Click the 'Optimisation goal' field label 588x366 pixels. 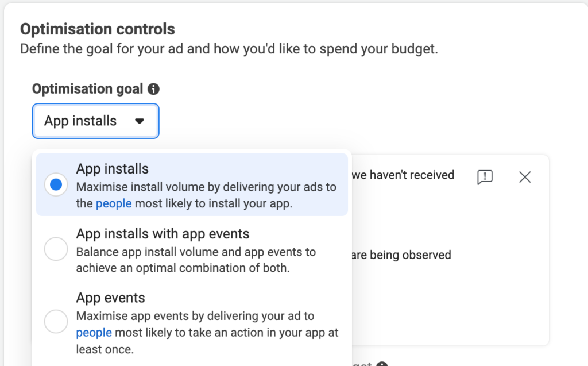[x=87, y=89]
